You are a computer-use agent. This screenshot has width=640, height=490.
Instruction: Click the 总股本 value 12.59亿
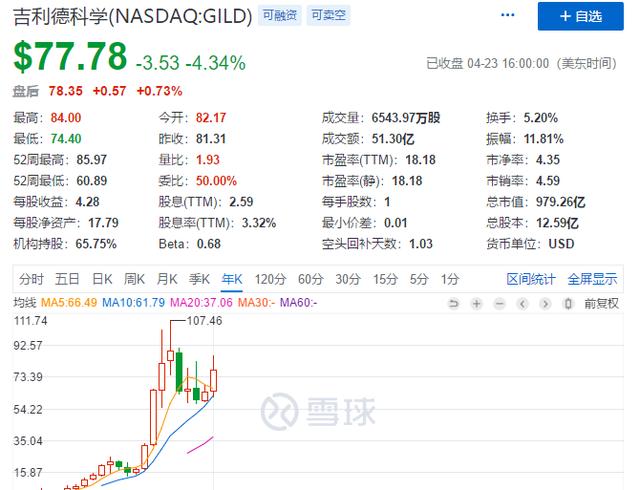coord(557,223)
